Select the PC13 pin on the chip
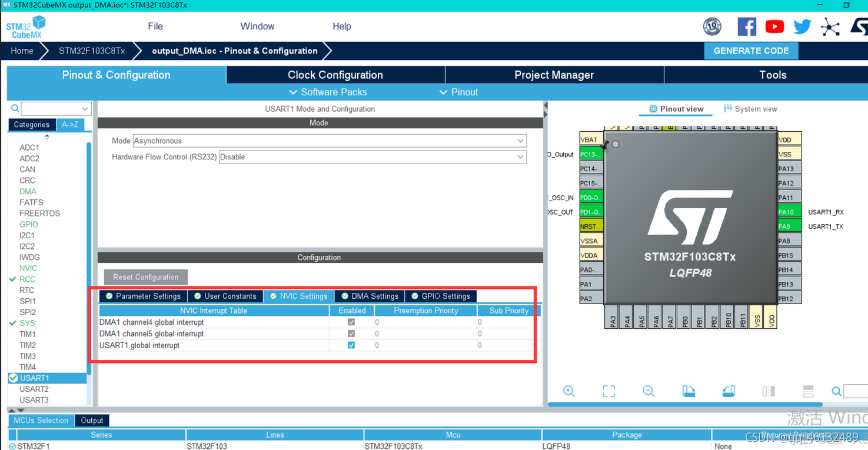This screenshot has height=450, width=868. 591,154
